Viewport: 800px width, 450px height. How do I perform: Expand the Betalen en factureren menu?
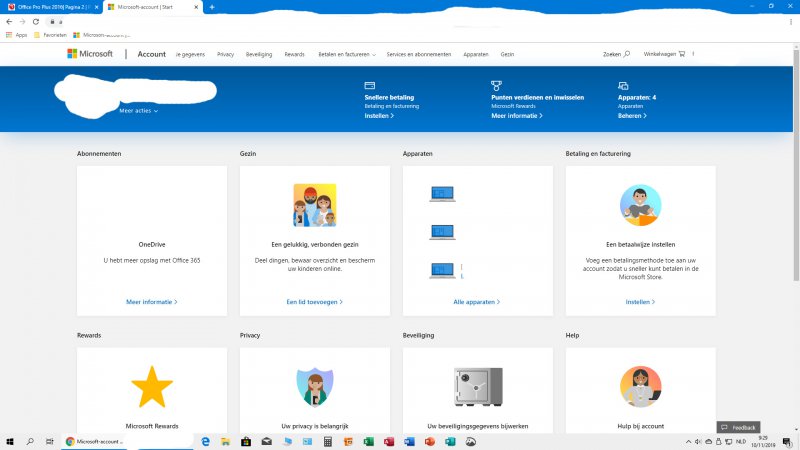click(x=347, y=55)
